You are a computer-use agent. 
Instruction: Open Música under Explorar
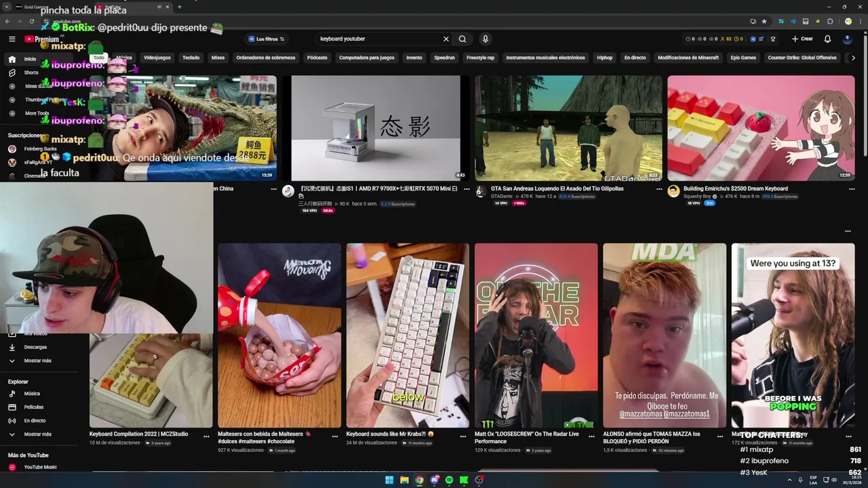click(32, 394)
